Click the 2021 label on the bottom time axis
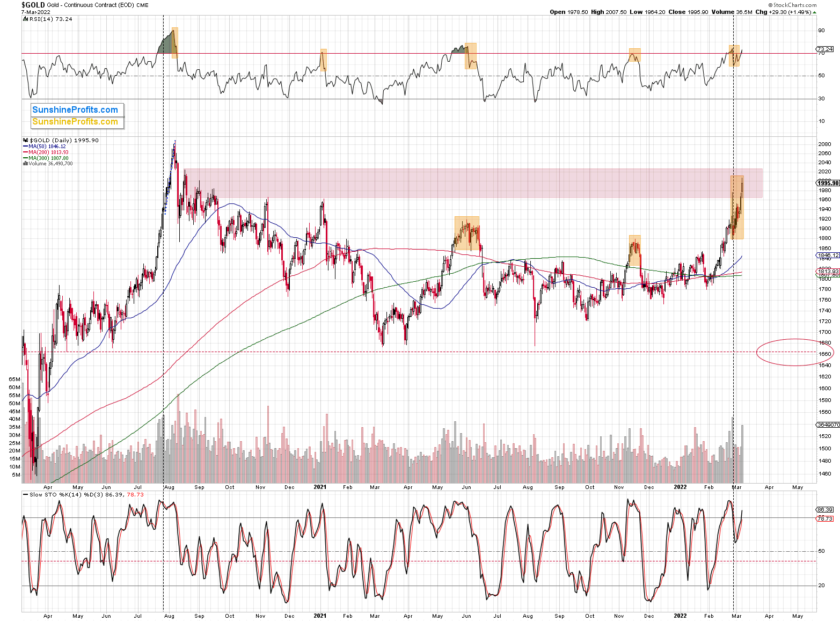 319,616
